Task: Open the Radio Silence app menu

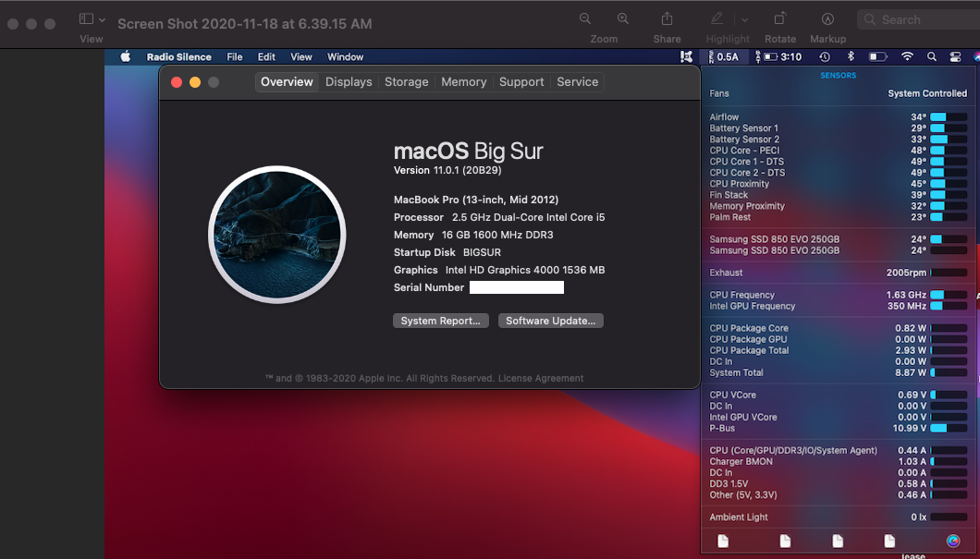Action: 178,57
